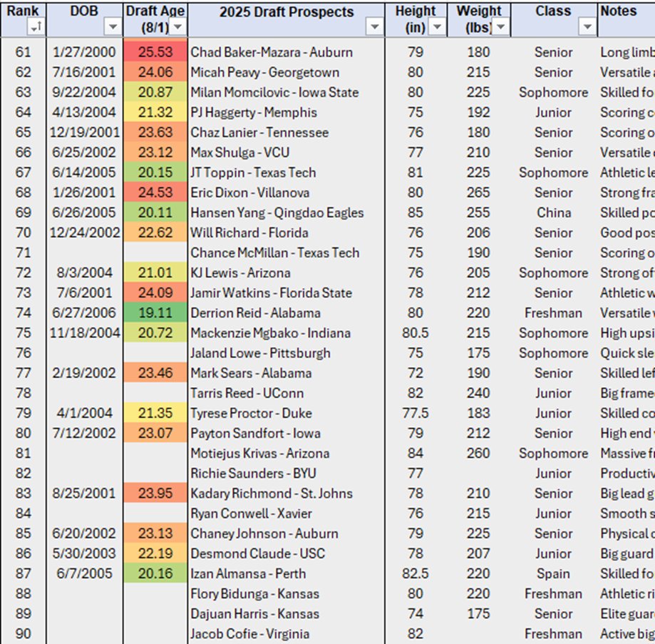The image size is (655, 644).
Task: Select cell Payton Sandfort - Iowa
Action: (286, 434)
